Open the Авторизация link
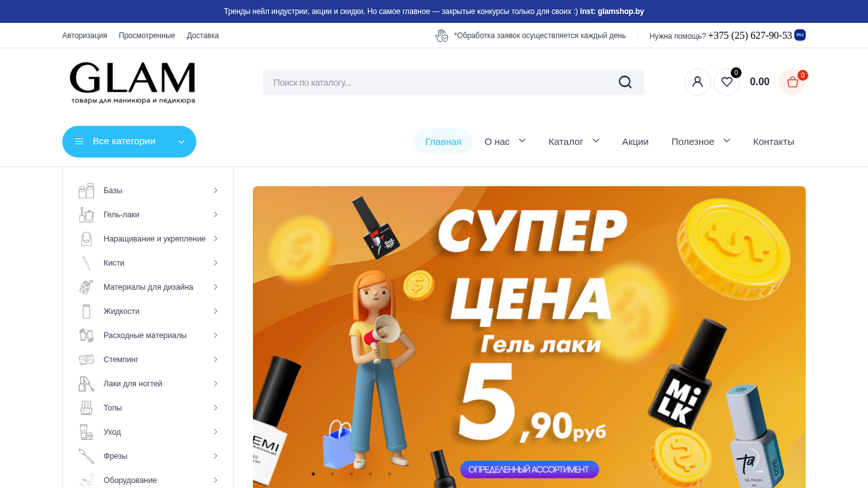The width and height of the screenshot is (868, 488). 85,36
